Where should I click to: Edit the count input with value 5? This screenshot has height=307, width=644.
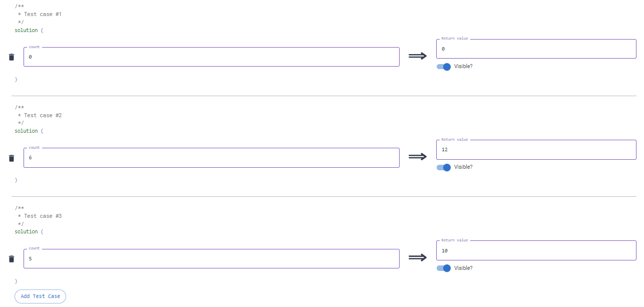[211, 259]
